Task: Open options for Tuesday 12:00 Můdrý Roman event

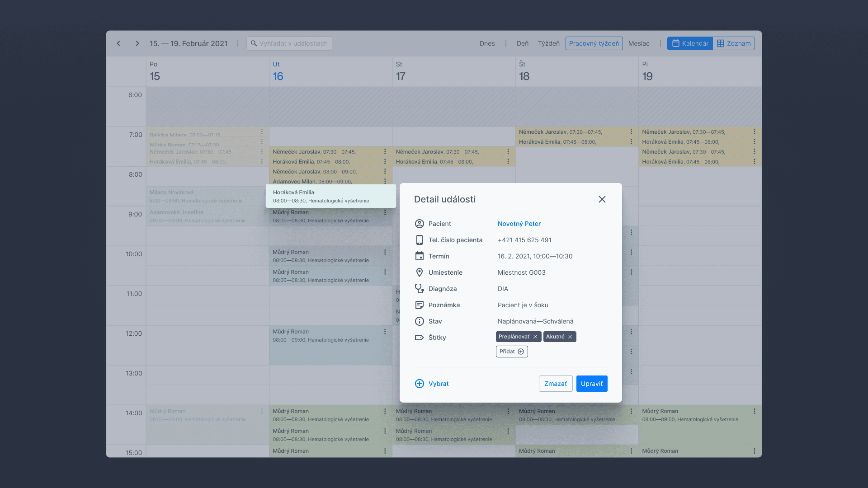Action: 385,332
